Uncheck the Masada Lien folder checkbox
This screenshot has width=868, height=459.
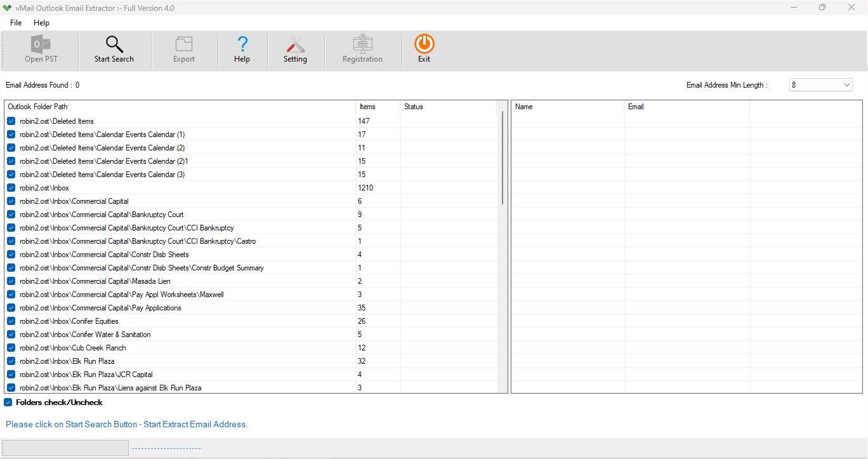(x=11, y=281)
